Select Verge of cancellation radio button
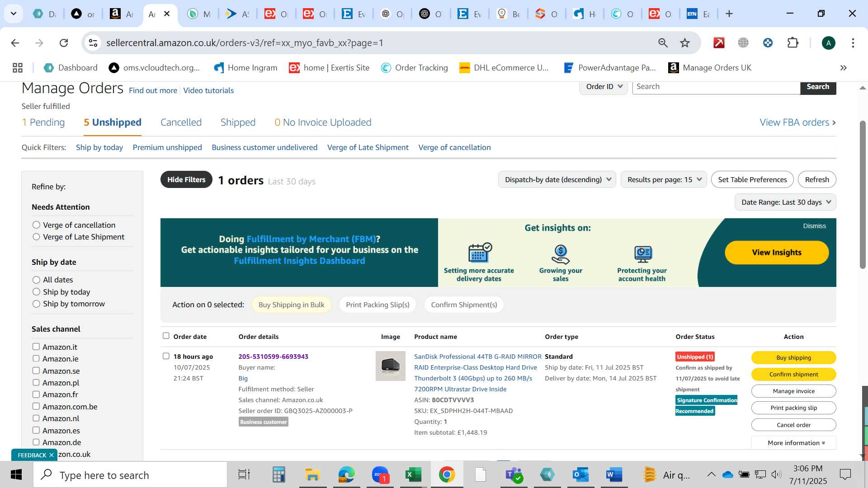This screenshot has width=868, height=488. coord(36,225)
